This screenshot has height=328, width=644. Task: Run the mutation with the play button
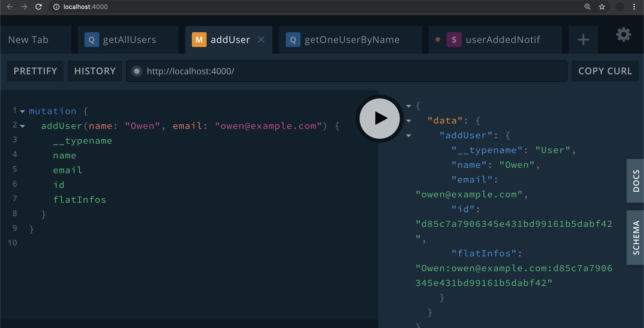coord(379,118)
